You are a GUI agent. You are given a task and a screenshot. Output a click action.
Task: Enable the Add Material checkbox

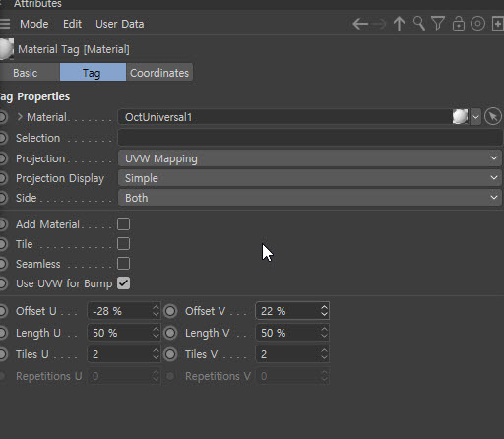(123, 224)
